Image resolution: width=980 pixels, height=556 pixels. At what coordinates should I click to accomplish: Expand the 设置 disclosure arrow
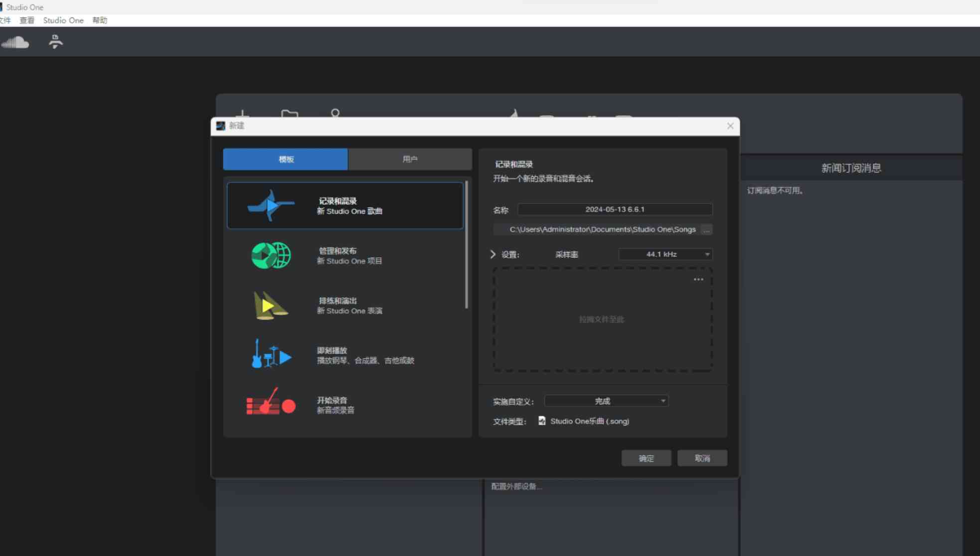pyautogui.click(x=493, y=254)
